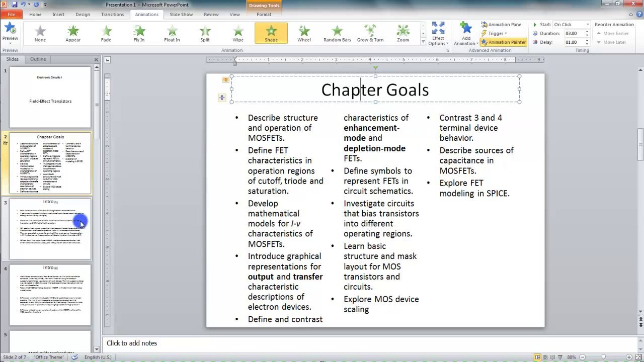Click the animation order tag numbered 1

pos(225,79)
